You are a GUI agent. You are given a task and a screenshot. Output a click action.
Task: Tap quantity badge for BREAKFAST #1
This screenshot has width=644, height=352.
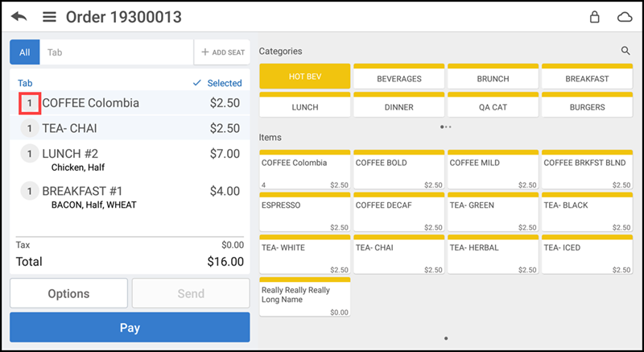coord(30,191)
